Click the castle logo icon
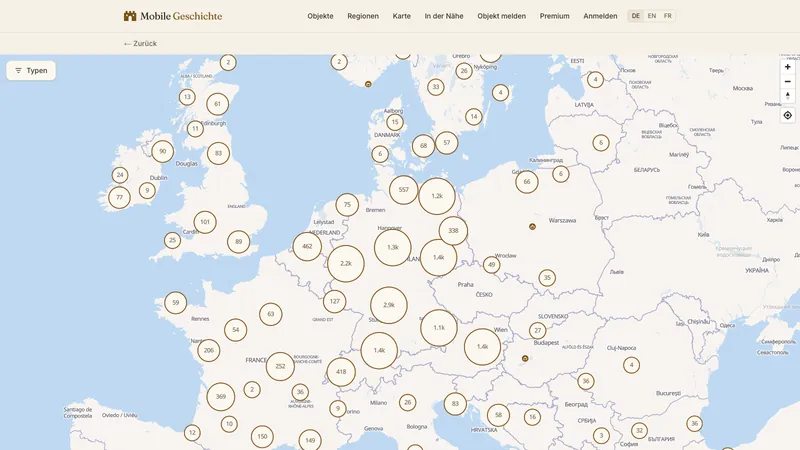Screen dimensions: 800x450 coord(130,16)
